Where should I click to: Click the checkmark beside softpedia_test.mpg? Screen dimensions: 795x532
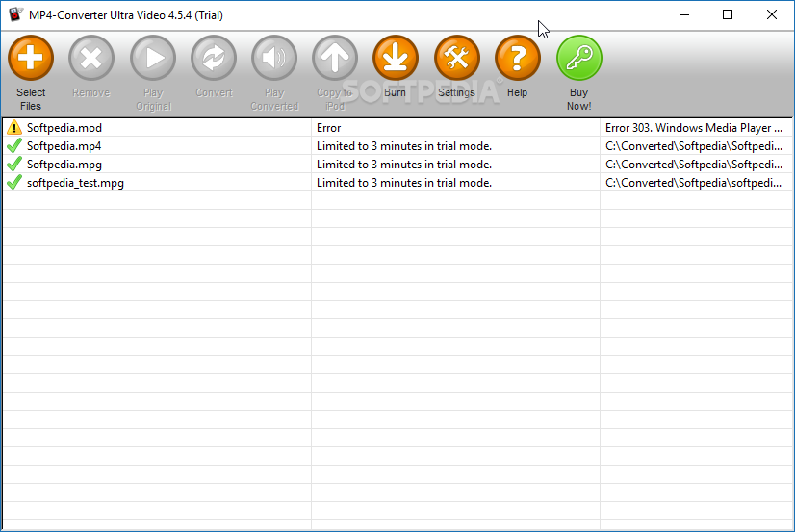14,182
